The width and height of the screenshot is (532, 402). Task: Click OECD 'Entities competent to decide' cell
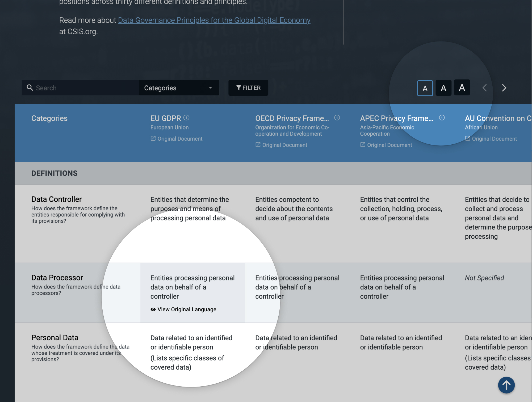click(294, 209)
